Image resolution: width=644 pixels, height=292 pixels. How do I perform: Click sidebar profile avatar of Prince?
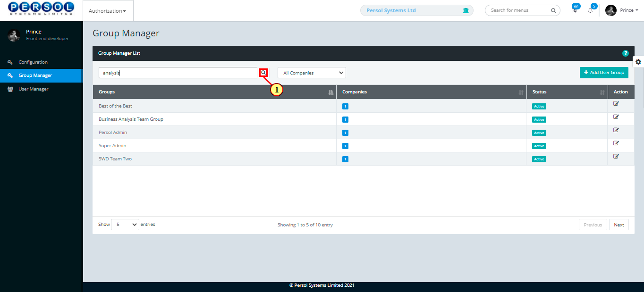(x=14, y=35)
